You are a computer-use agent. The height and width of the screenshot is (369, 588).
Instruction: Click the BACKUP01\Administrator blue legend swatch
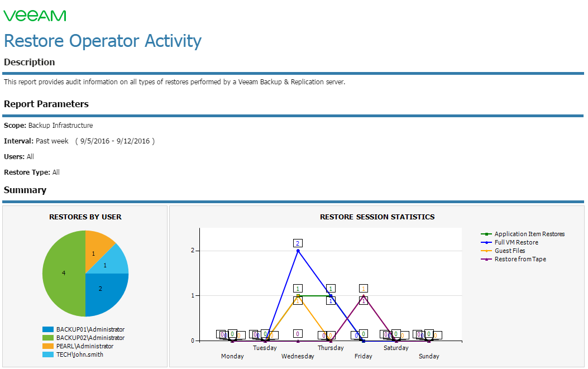tap(48, 329)
